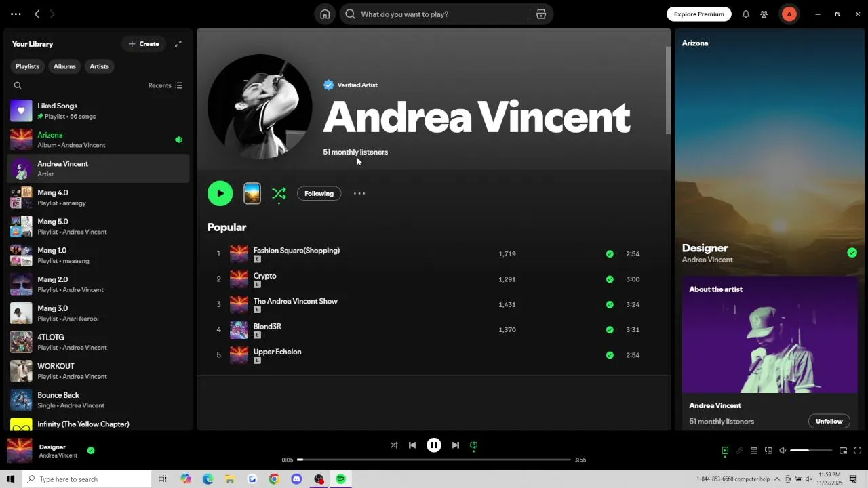Toggle saved checkmark for Designer in right panel
The width and height of the screenshot is (868, 488).
pos(852,253)
